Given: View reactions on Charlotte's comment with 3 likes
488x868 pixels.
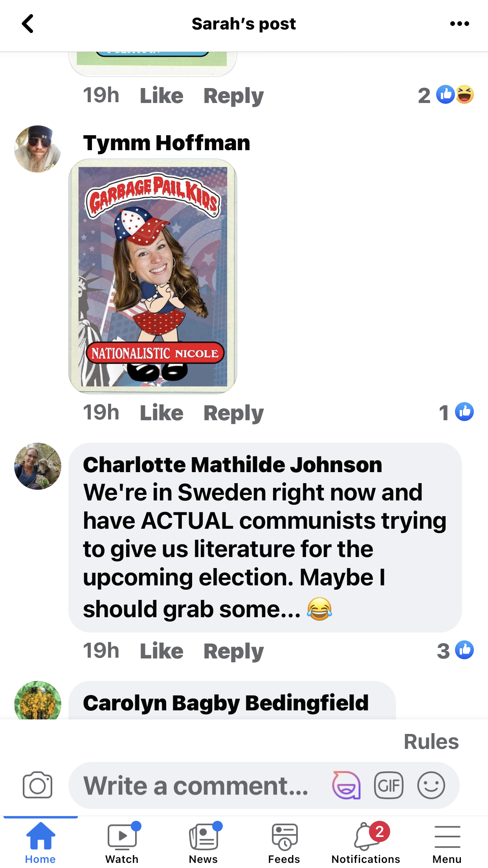Looking at the screenshot, I should [x=455, y=651].
